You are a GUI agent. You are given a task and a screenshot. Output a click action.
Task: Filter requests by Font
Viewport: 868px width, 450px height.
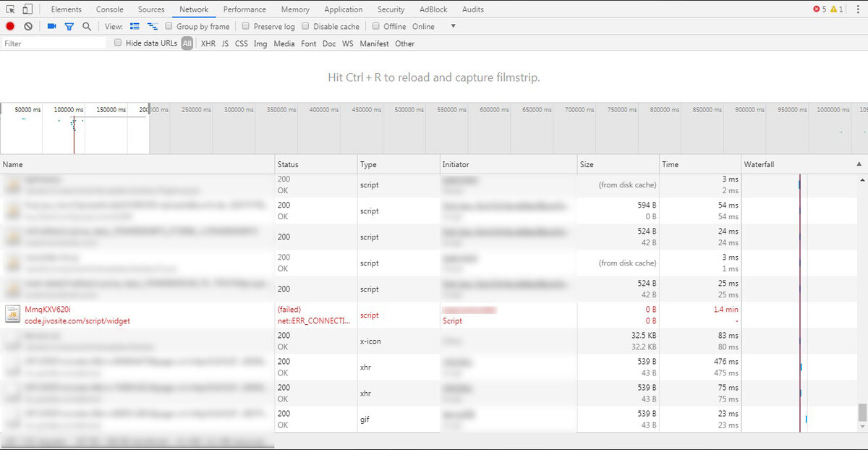pos(309,43)
